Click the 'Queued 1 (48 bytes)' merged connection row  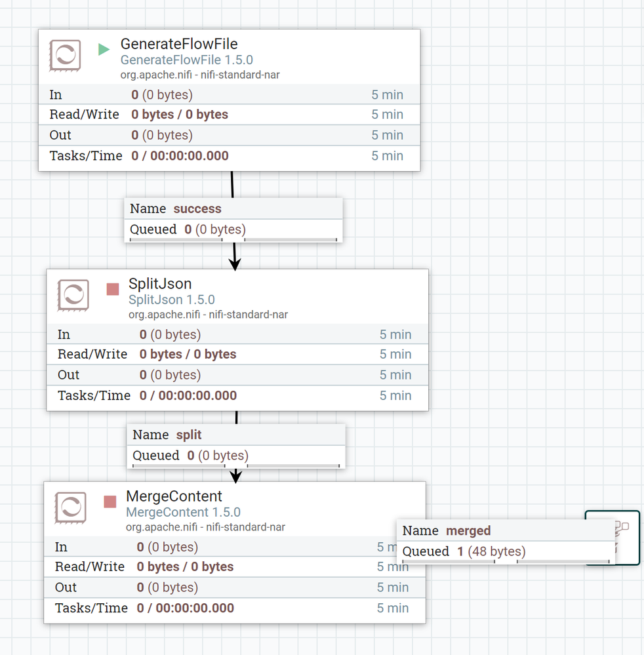pyautogui.click(x=506, y=551)
